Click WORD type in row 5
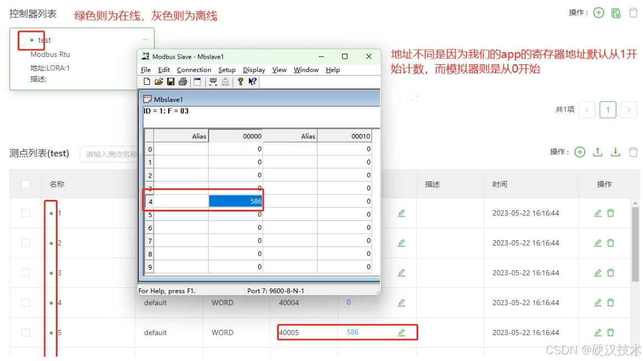The image size is (644, 361). tap(222, 332)
